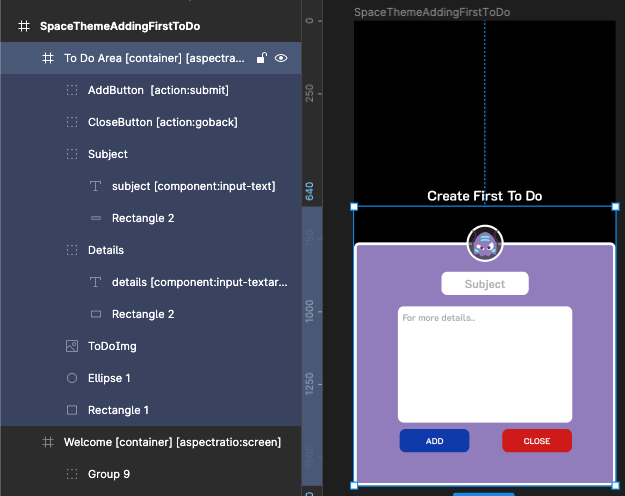The width and height of the screenshot is (625, 496).
Task: Click text icon of details input-textarea layer
Action: click(x=96, y=282)
